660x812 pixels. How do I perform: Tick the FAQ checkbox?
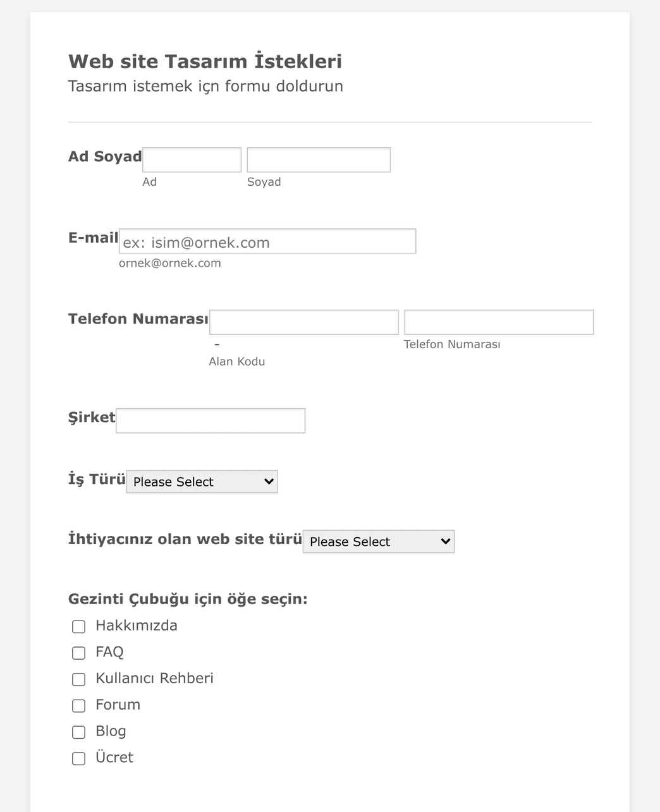(x=78, y=653)
